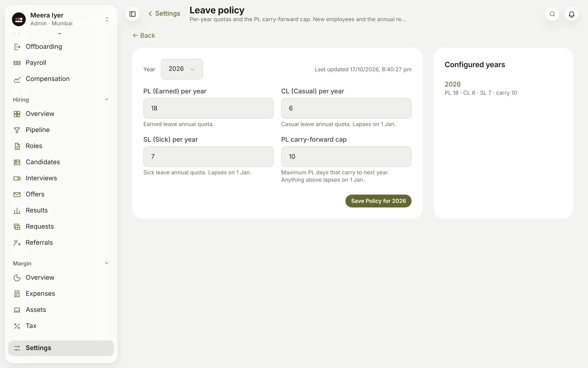Click the Back link
Image resolution: width=588 pixels, height=368 pixels.
click(144, 35)
